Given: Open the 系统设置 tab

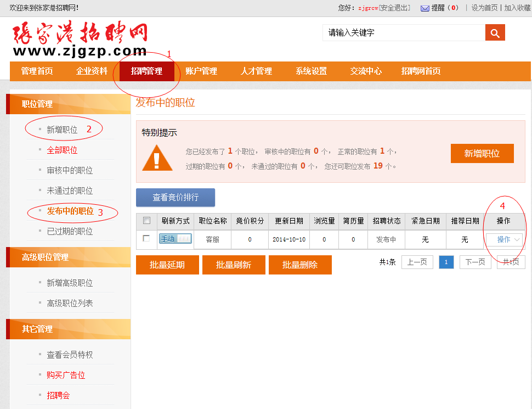Looking at the screenshot, I should click(311, 71).
